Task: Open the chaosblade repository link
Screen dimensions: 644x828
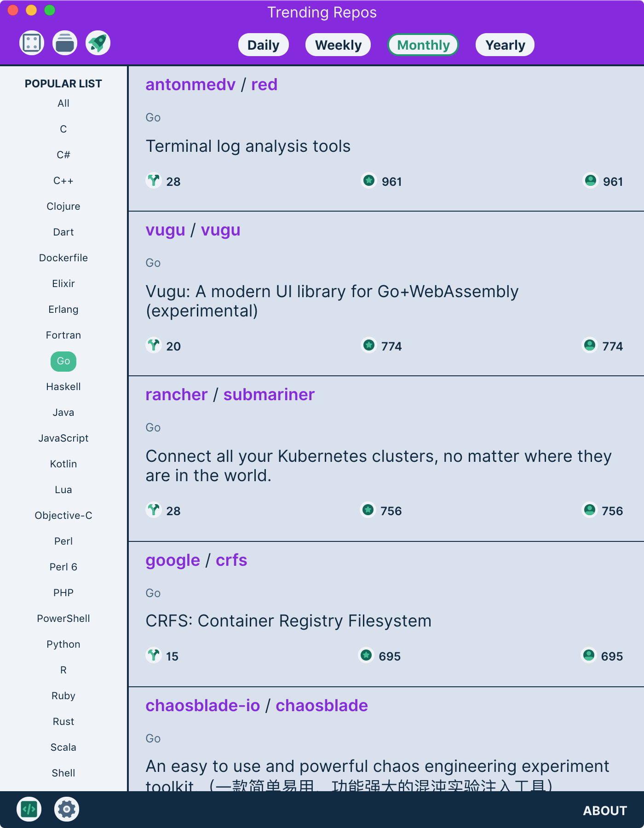Action: click(322, 706)
